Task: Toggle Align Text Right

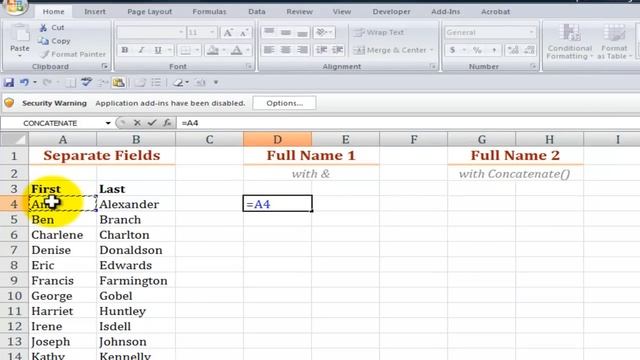Action: tap(302, 50)
